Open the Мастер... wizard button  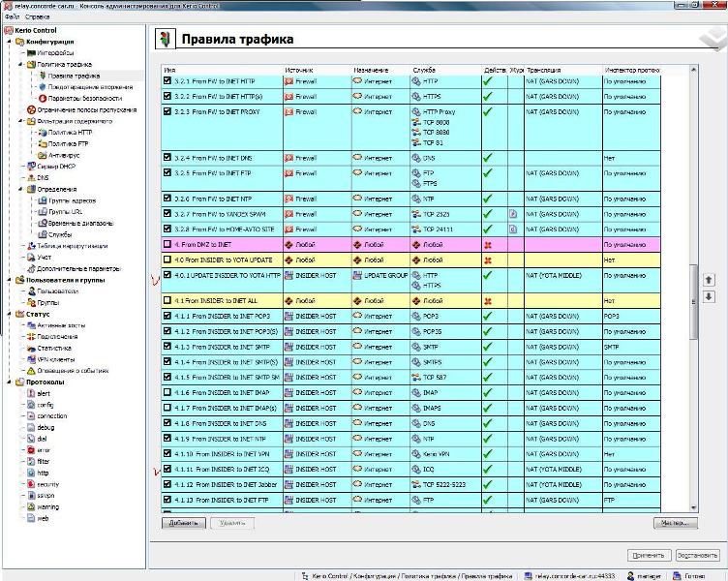[675, 523]
